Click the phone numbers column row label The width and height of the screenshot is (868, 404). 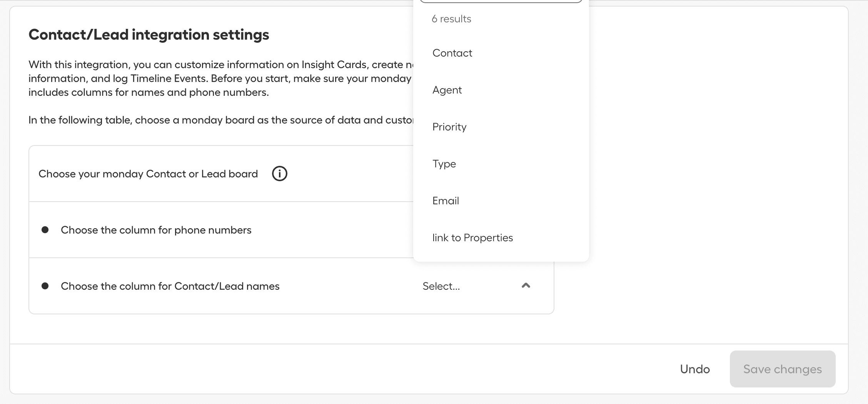pyautogui.click(x=156, y=230)
